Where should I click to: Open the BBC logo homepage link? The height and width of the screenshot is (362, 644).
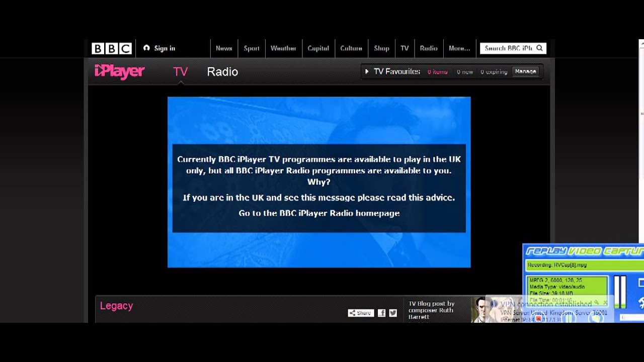click(112, 48)
